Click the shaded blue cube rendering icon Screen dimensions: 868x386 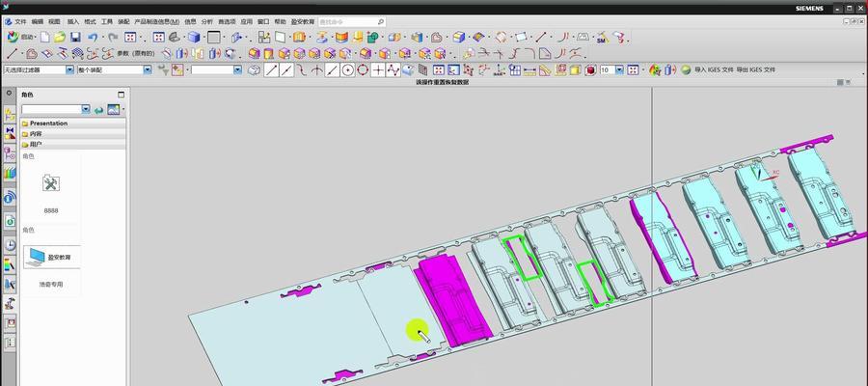[194, 37]
